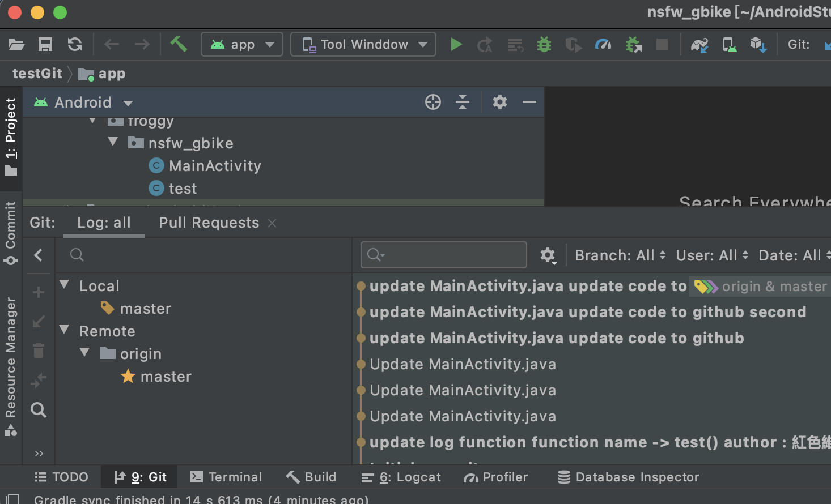Select local master branch
This screenshot has width=831, height=504.
tap(145, 308)
